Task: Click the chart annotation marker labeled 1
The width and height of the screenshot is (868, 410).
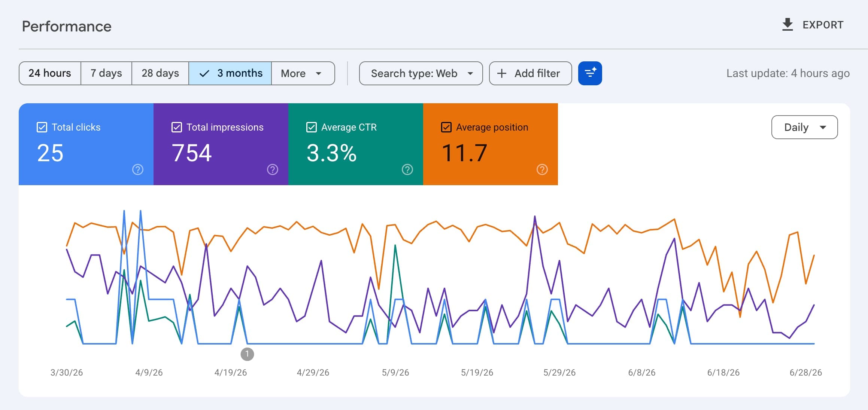Action: pos(247,354)
